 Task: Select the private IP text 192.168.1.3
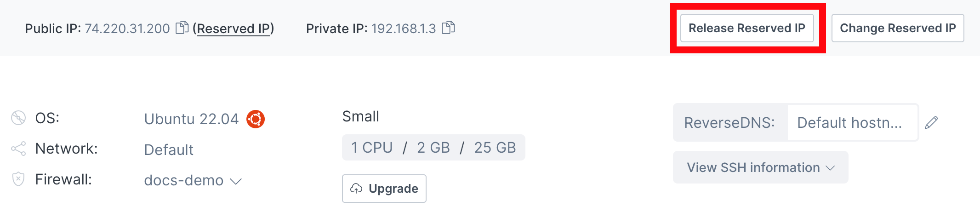point(404,29)
